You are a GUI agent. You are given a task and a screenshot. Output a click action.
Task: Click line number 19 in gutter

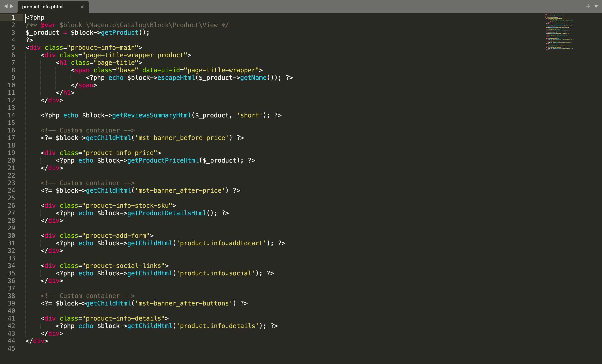coord(11,153)
